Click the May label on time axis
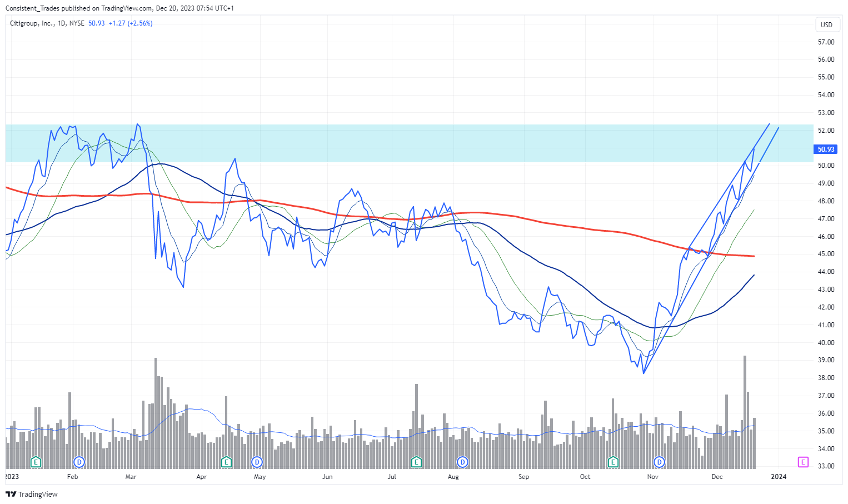Viewport: 848px width, 504px height. pyautogui.click(x=260, y=477)
